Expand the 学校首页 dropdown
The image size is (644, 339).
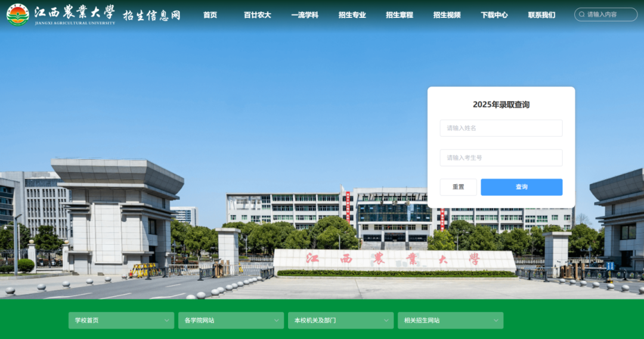pyautogui.click(x=121, y=321)
